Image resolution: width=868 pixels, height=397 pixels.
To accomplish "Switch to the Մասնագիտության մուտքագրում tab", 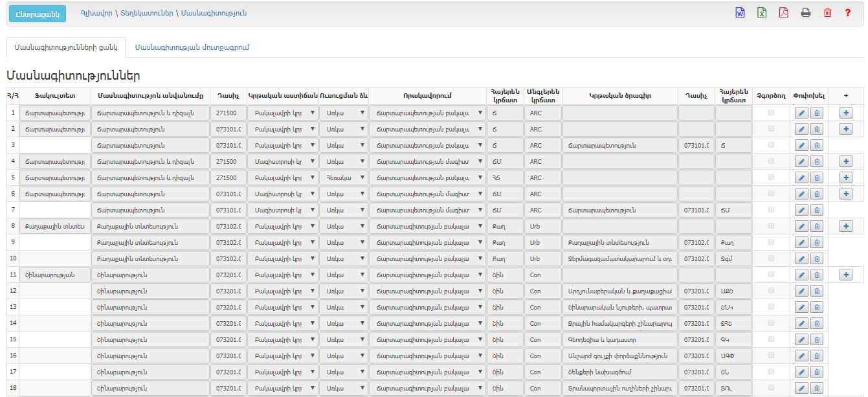I will pos(192,48).
